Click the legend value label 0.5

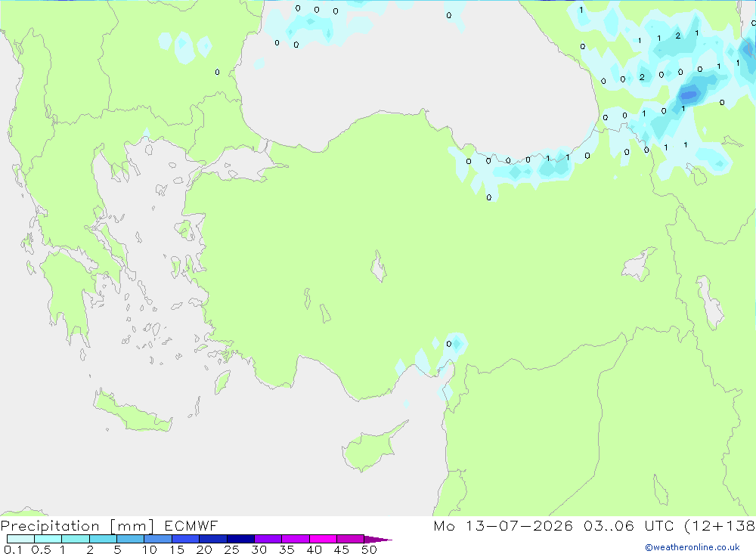[x=41, y=549]
